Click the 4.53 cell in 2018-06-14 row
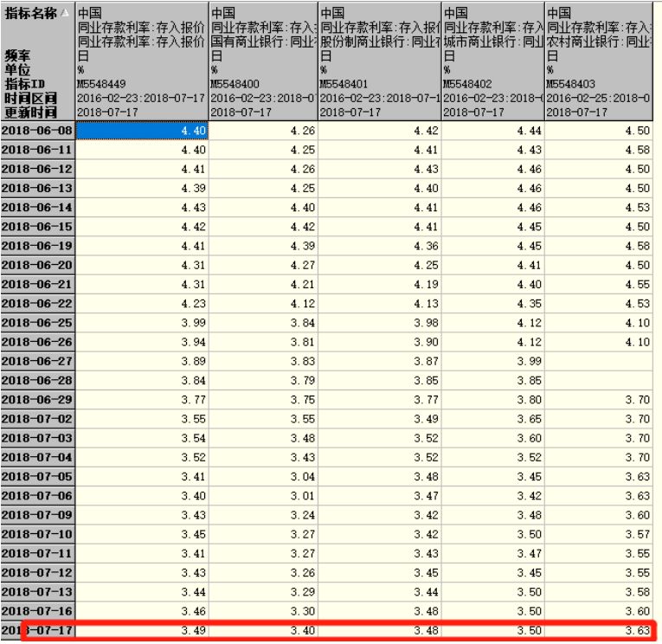This screenshot has height=644, width=662. pyautogui.click(x=599, y=208)
